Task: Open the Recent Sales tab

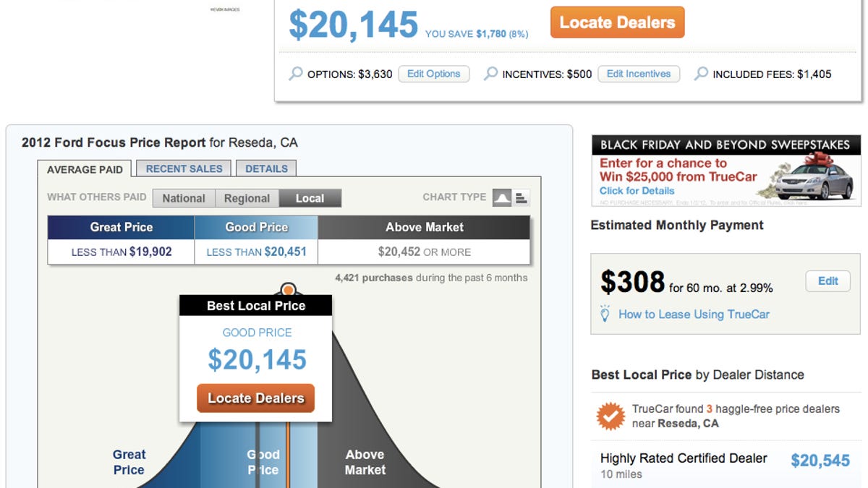Action: coord(184,168)
